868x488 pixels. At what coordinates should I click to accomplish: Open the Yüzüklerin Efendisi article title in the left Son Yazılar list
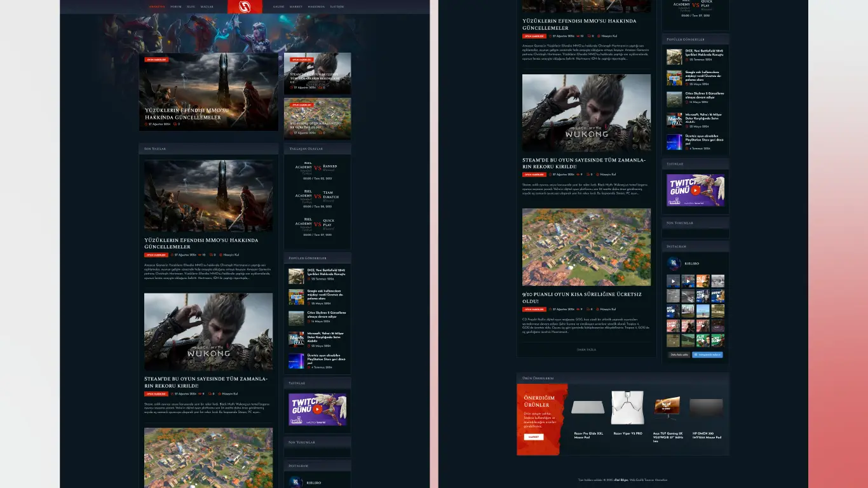click(x=201, y=243)
